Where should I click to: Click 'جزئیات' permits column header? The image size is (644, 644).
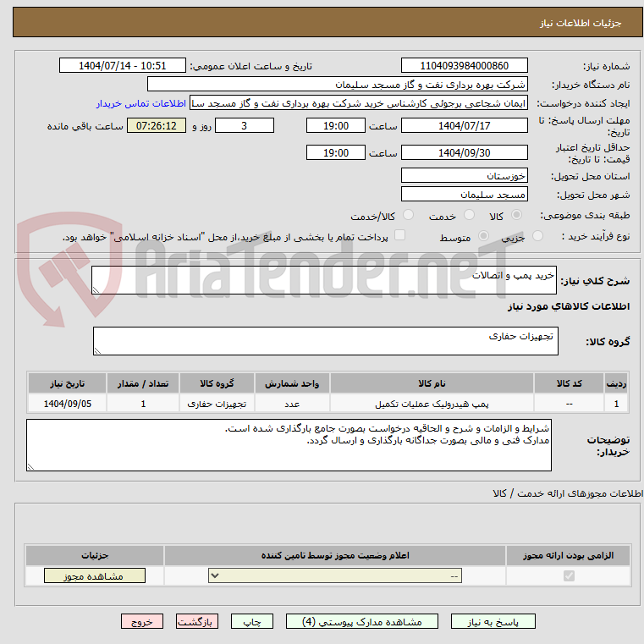click(95, 555)
